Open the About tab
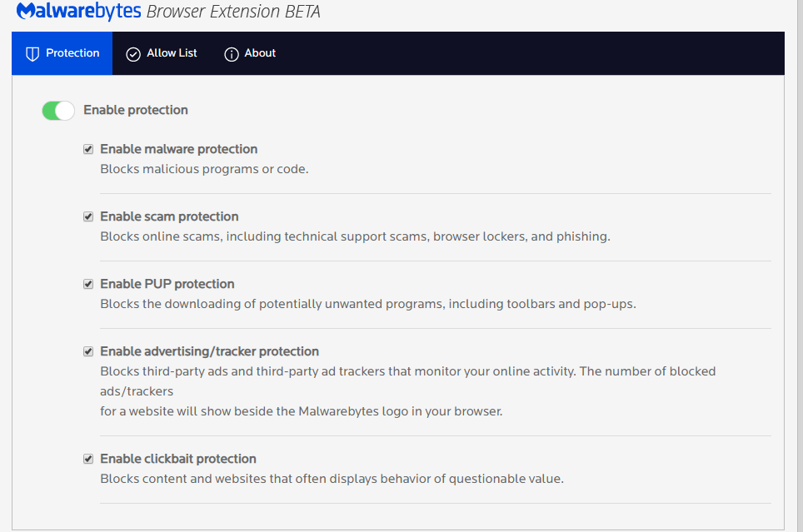 click(250, 53)
